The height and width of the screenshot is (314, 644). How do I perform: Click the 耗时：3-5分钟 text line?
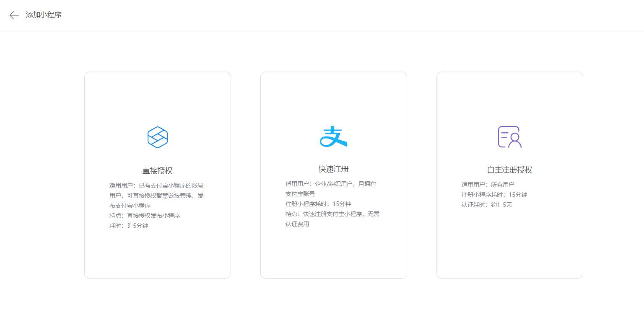[129, 226]
